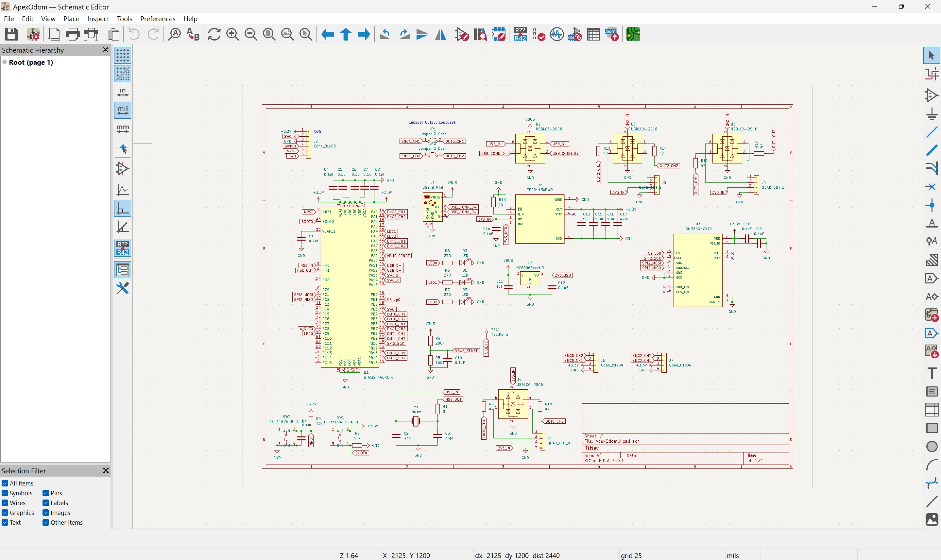Open the symbol fields table editor

[x=593, y=34]
